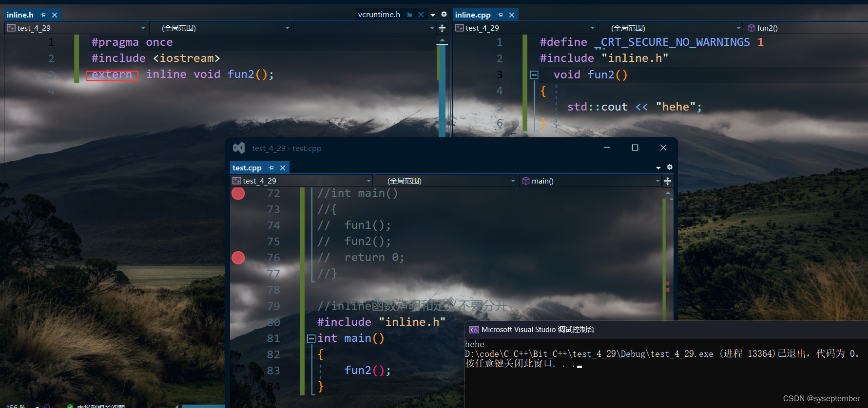Click the 'extern' keyword in inline.h

pyautogui.click(x=112, y=74)
